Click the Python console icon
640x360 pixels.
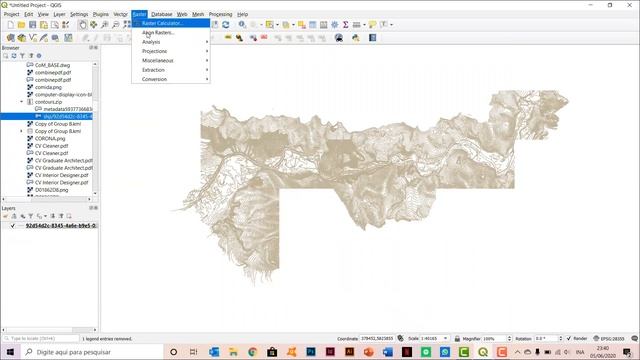356,38
